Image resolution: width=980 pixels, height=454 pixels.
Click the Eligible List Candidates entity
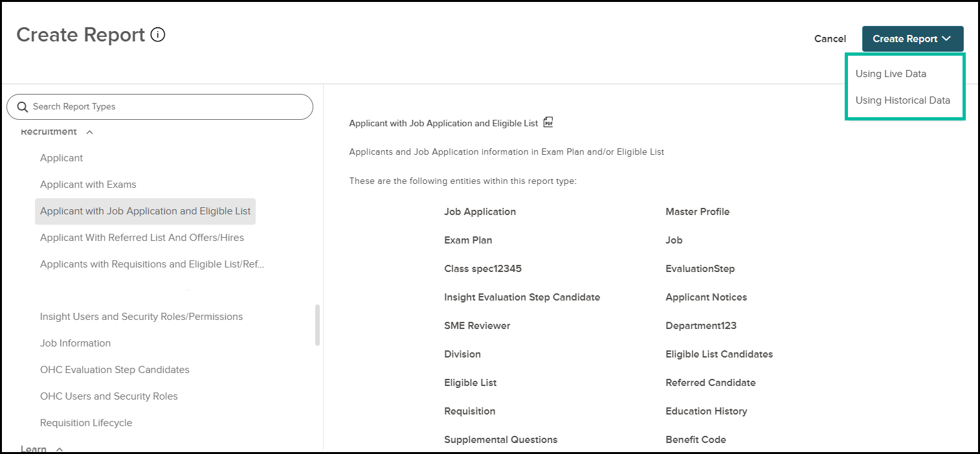[x=719, y=354]
